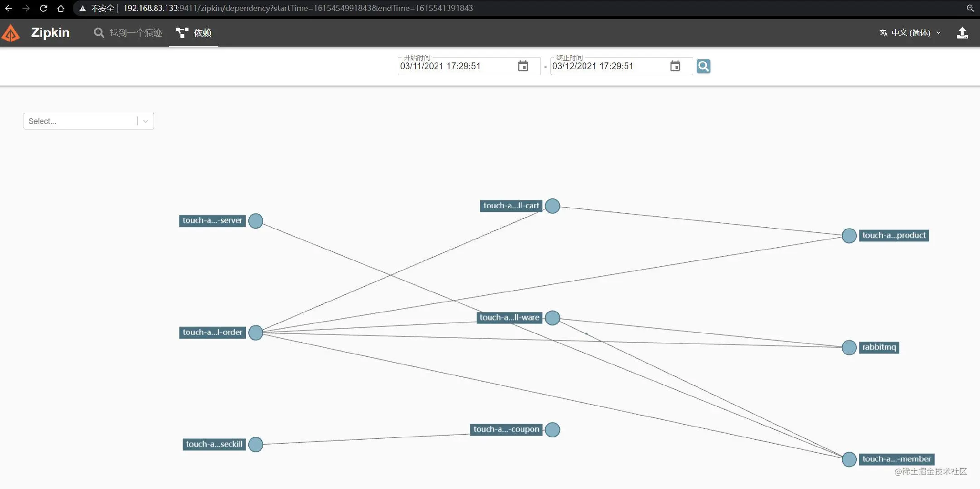
Task: Open the 中文 (简体) language dropdown
Action: tap(910, 33)
